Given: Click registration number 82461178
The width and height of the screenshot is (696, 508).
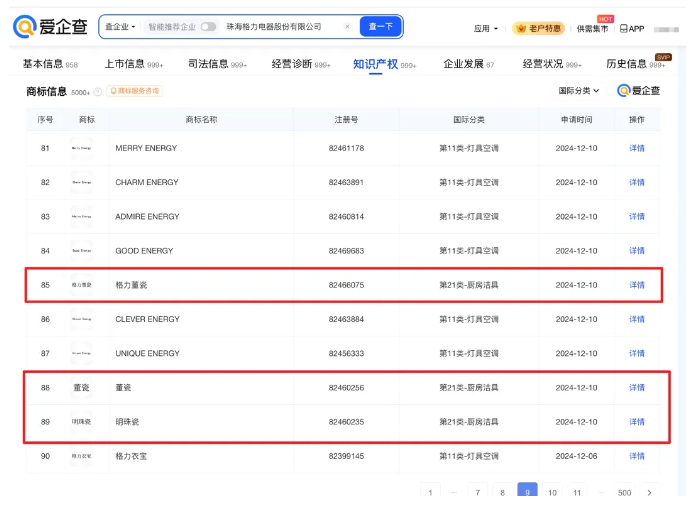Looking at the screenshot, I should point(346,148).
